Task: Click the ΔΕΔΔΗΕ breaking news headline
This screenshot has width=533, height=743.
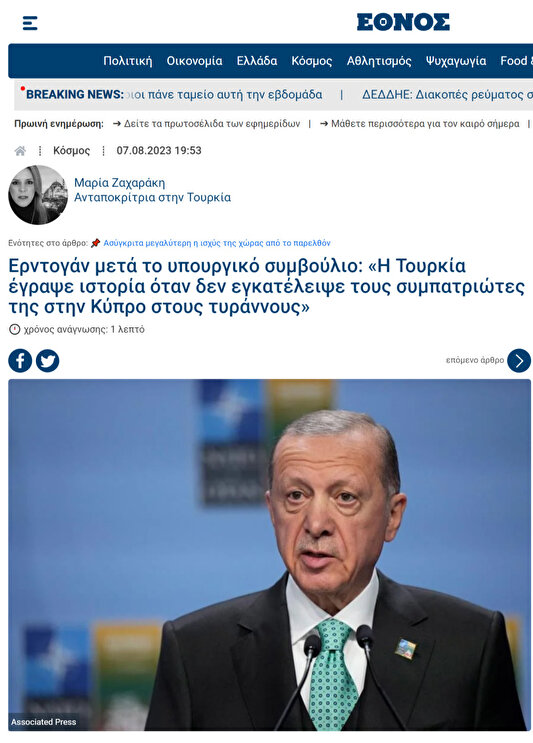Action: pos(447,94)
